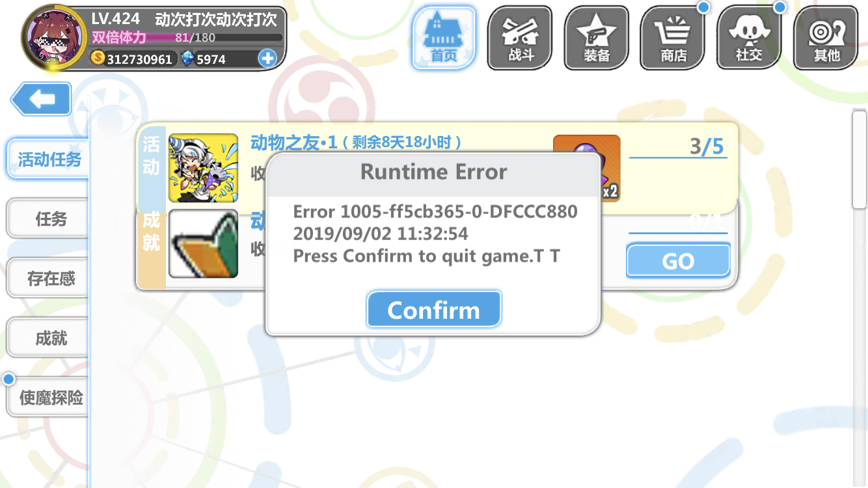Open the 商店 shop basket icon
The image size is (868, 488).
[673, 38]
